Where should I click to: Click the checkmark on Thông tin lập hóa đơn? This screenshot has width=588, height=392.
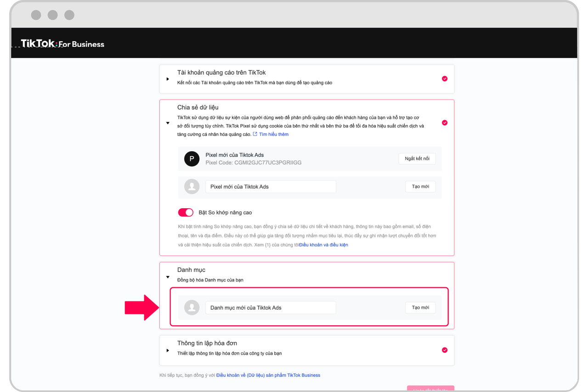[444, 350]
